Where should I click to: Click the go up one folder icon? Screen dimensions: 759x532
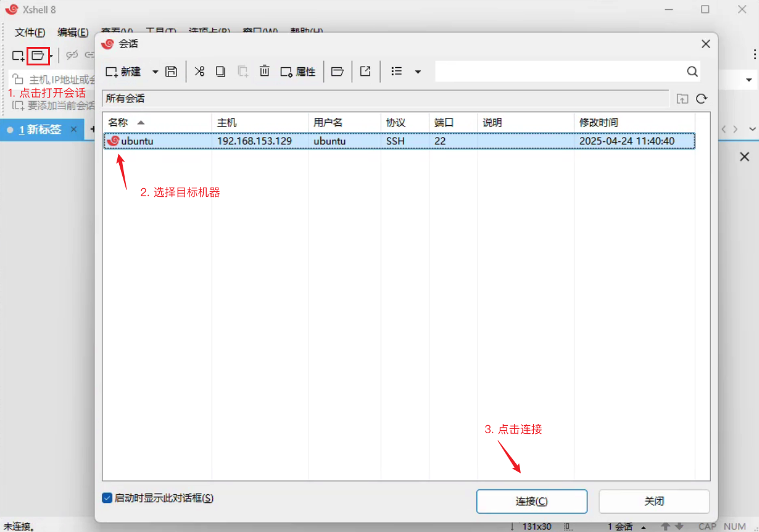pos(682,99)
